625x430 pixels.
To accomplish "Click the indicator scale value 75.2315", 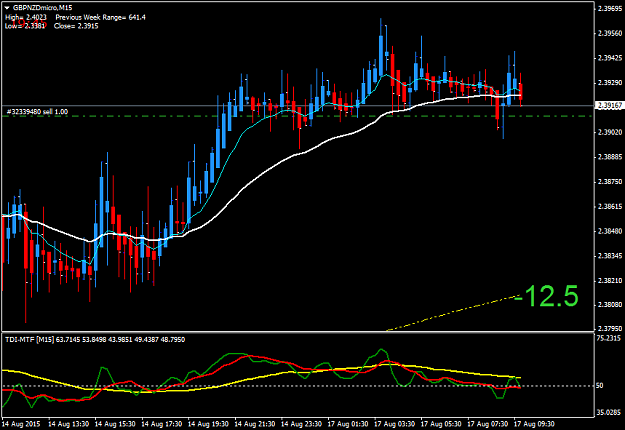I will (609, 338).
